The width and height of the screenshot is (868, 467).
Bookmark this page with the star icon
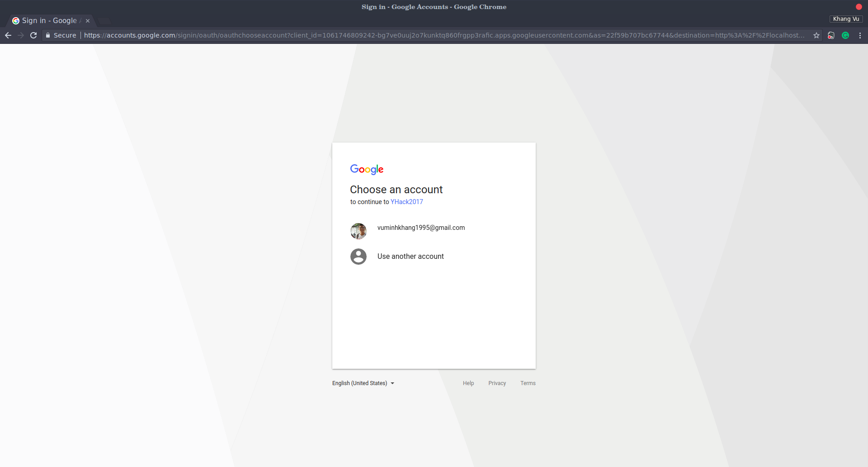pyautogui.click(x=816, y=35)
